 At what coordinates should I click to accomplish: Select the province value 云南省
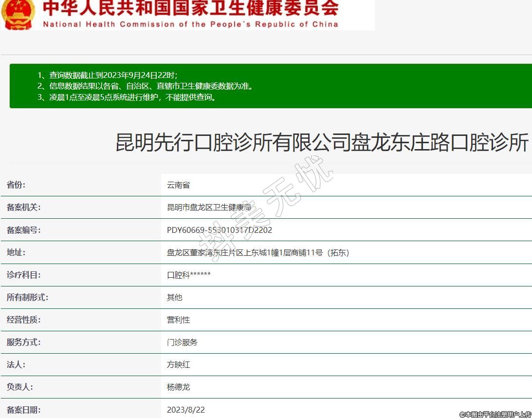(178, 185)
